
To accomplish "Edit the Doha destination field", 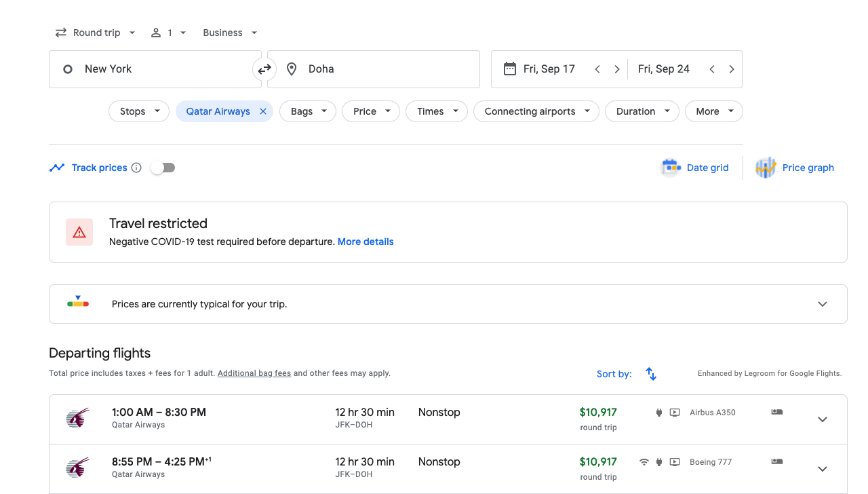I will point(374,69).
